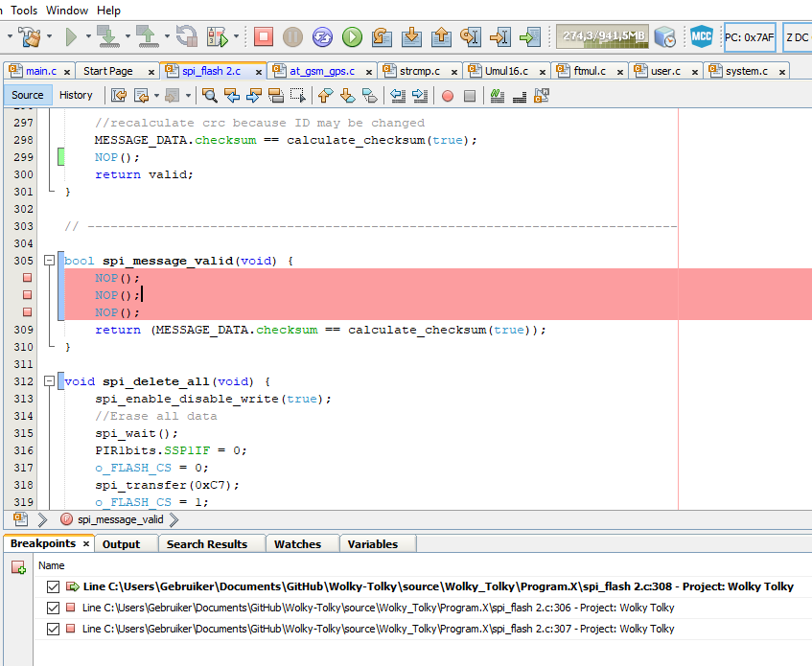Uncheck the breakpoint at line 306
The image size is (812, 666).
click(x=53, y=608)
